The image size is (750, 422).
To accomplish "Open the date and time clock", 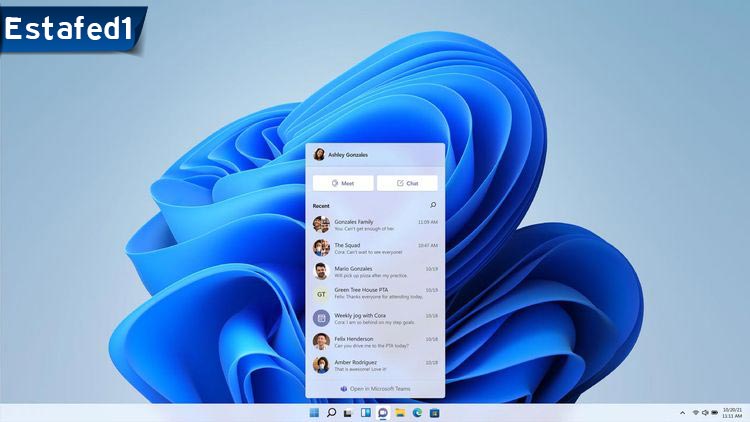I will (733, 413).
